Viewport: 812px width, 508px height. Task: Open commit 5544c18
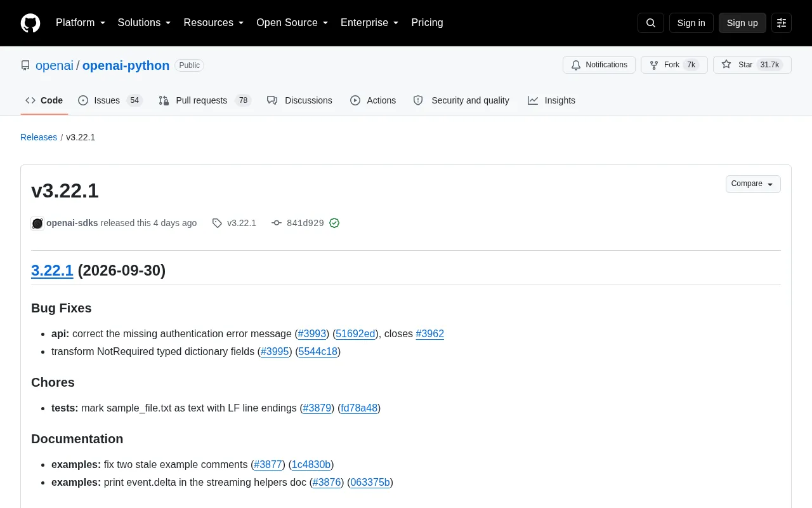[x=318, y=351]
